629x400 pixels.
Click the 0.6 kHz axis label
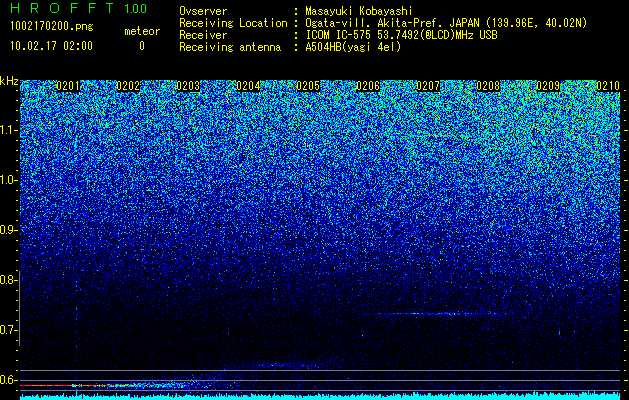(x=7, y=380)
